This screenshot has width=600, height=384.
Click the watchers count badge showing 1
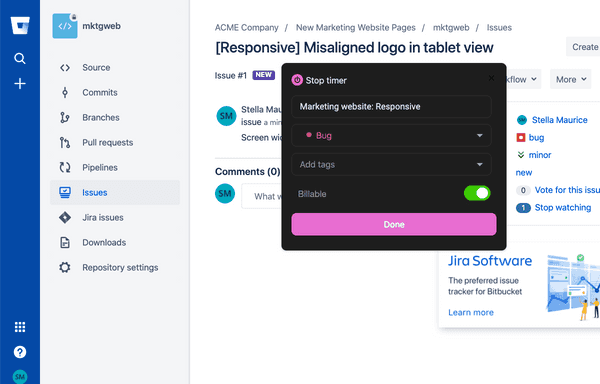(x=523, y=208)
